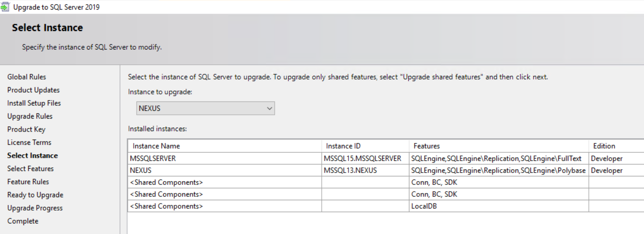The height and width of the screenshot is (234, 644).
Task: Click the Edition column header
Action: pos(616,146)
